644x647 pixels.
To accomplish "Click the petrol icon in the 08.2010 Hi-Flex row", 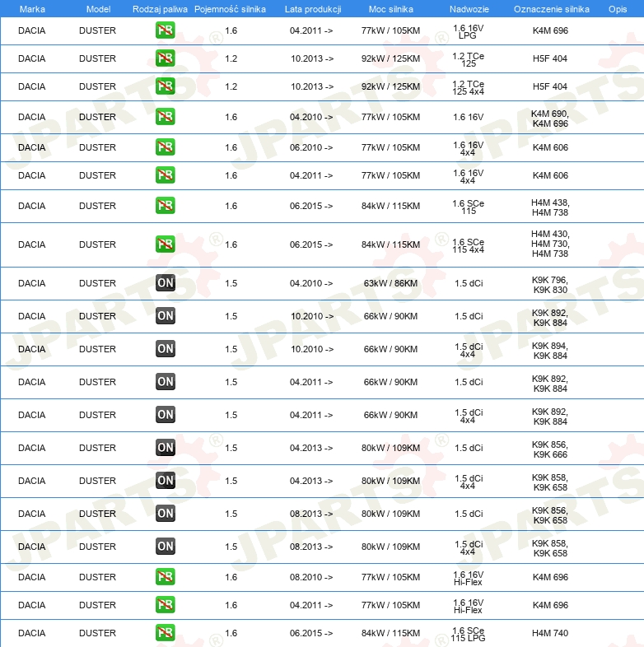I will pos(166,577).
